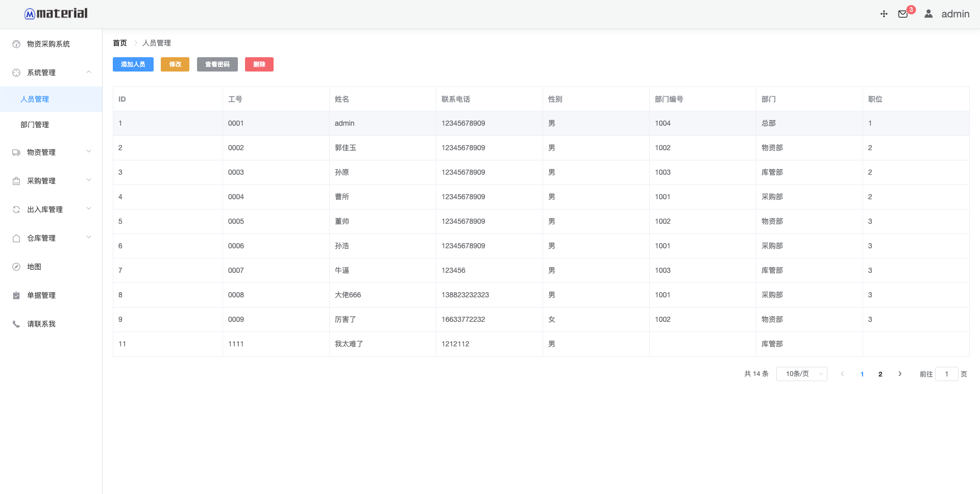980x494 pixels.
Task: Select page 1 in pagination
Action: 862,374
